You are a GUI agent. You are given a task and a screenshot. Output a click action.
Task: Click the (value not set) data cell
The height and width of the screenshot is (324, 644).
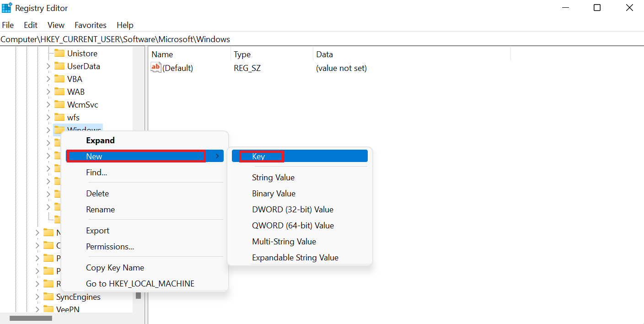tap(341, 68)
